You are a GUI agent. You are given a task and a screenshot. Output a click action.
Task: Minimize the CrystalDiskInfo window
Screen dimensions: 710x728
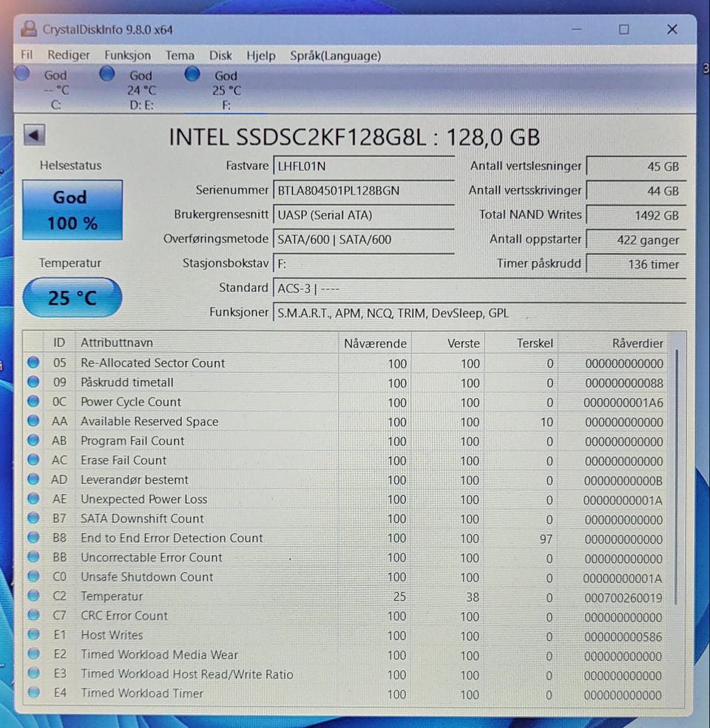[576, 30]
